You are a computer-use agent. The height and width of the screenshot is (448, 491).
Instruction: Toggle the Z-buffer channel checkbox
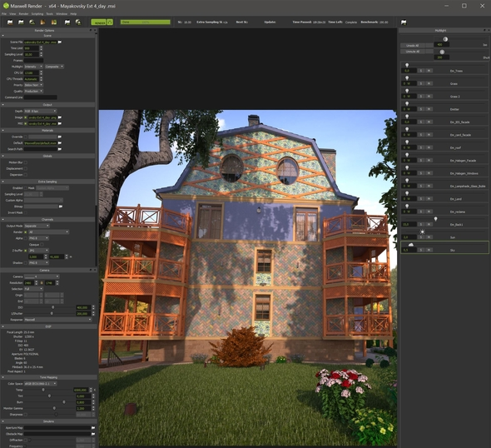[26, 251]
